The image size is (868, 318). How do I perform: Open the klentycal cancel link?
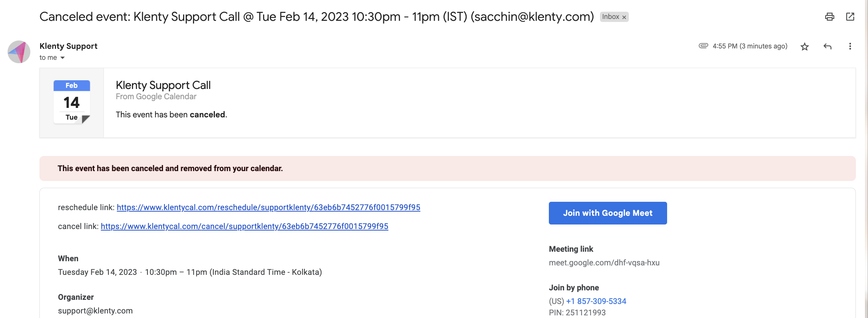click(x=244, y=226)
